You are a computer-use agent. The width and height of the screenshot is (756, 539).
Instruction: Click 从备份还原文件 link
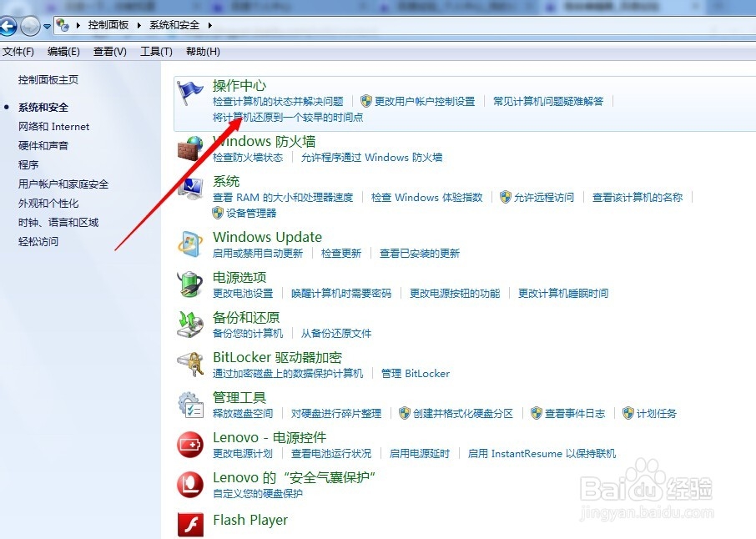coord(336,333)
